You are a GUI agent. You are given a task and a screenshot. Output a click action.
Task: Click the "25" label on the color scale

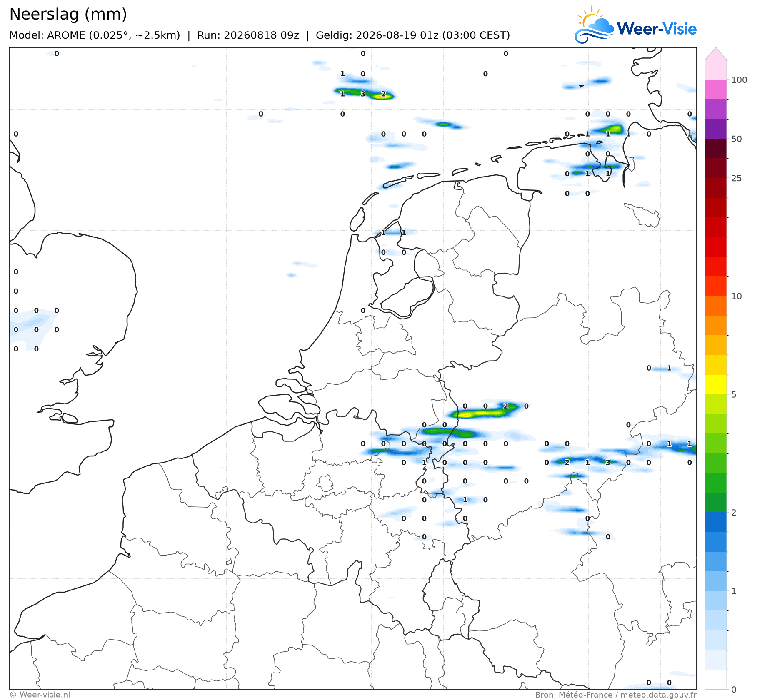737,178
